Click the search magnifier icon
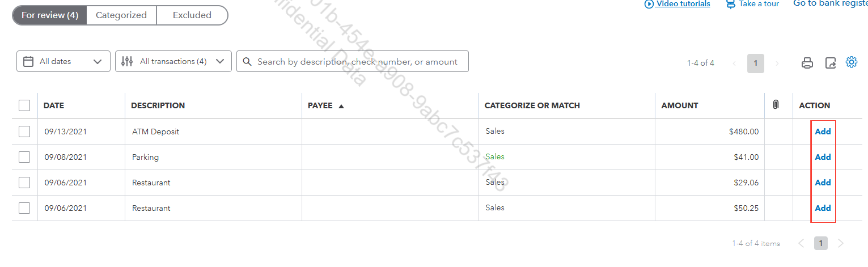Screen dimensions: 868x267 pyautogui.click(x=247, y=62)
